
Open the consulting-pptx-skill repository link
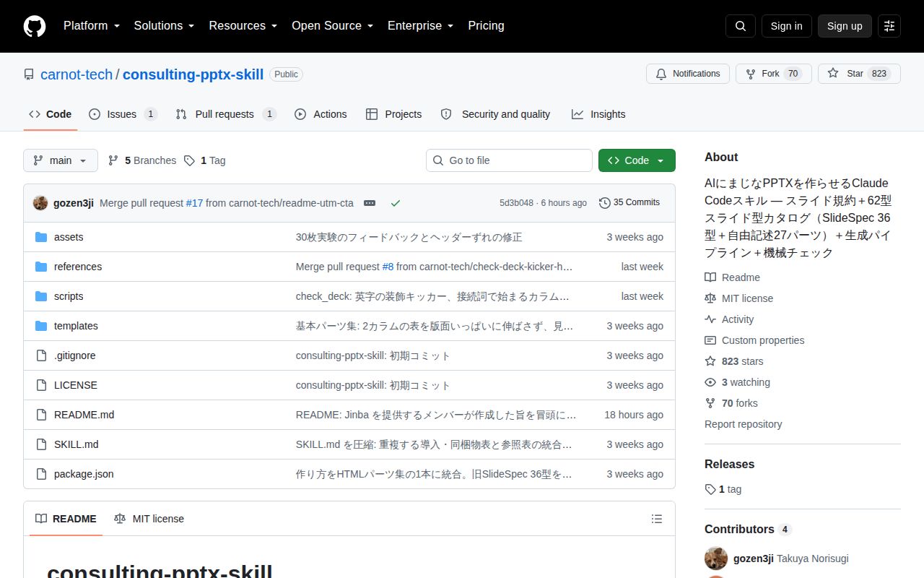pyautogui.click(x=193, y=74)
